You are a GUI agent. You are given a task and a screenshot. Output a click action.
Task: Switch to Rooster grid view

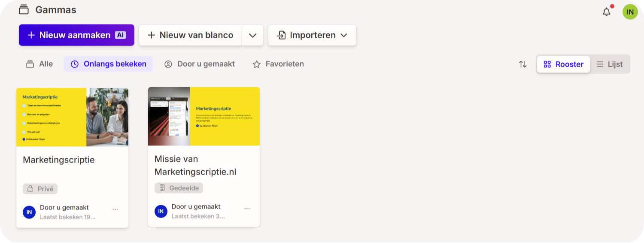563,64
